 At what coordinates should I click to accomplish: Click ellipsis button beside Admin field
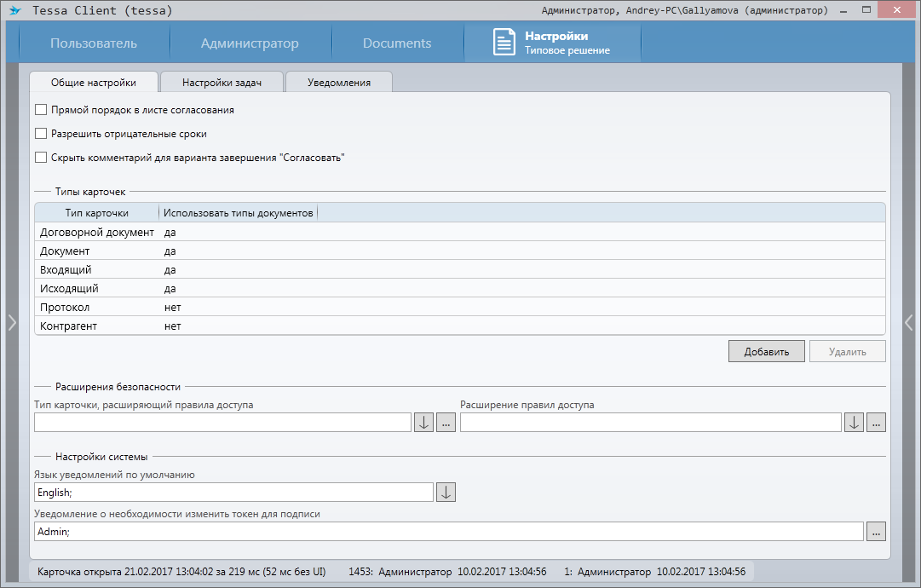[x=876, y=531]
